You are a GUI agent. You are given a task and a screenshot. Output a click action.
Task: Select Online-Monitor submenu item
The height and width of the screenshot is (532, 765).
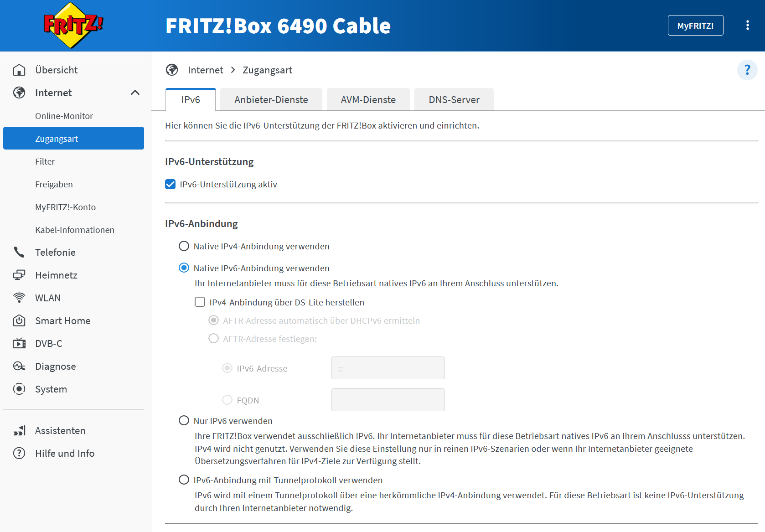pyautogui.click(x=64, y=116)
